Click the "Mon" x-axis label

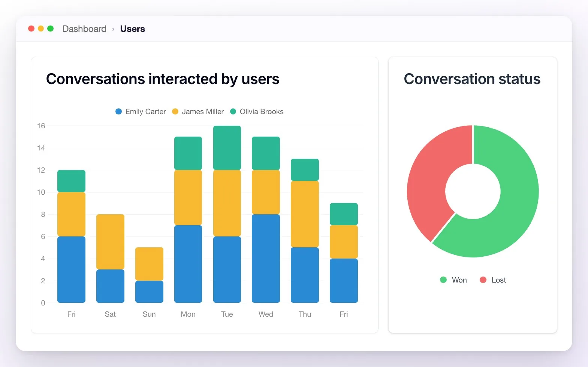click(x=188, y=314)
